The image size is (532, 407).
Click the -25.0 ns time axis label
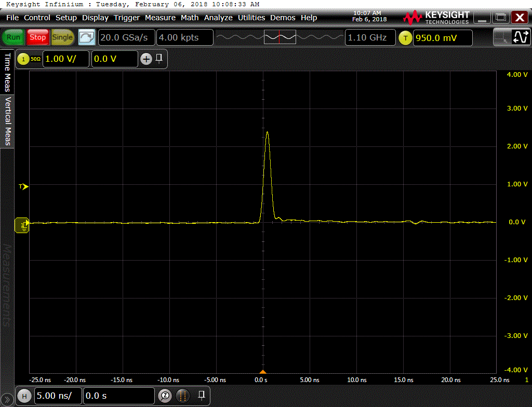(40, 380)
